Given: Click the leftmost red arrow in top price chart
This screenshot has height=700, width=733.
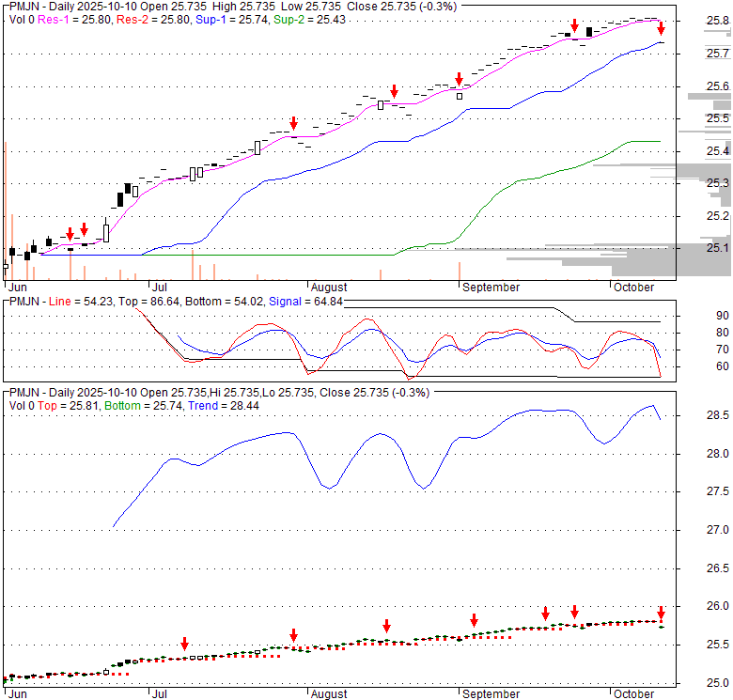Looking at the screenshot, I should click(70, 233).
